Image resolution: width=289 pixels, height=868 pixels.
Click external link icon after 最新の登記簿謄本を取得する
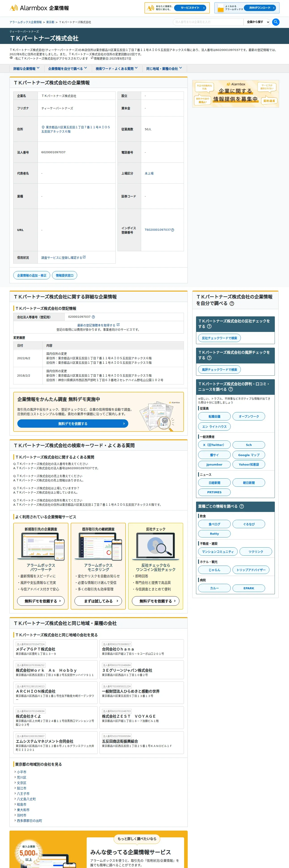pos(118,325)
